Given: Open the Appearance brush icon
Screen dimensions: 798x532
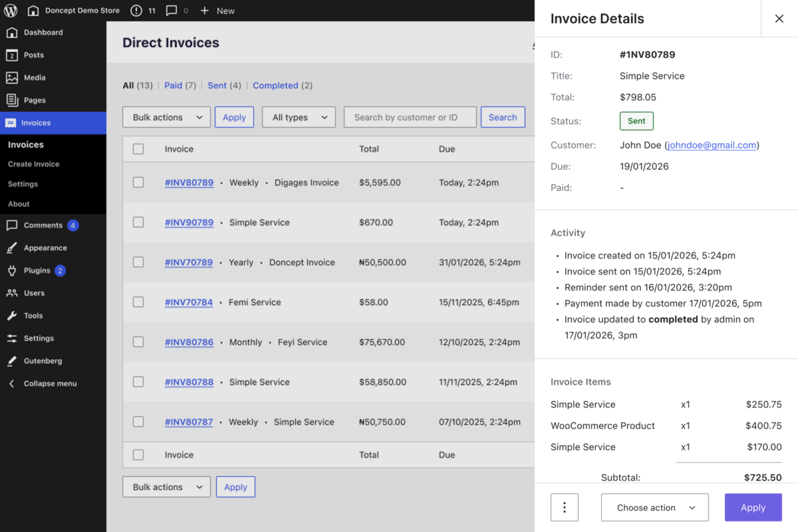Looking at the screenshot, I should point(12,248).
